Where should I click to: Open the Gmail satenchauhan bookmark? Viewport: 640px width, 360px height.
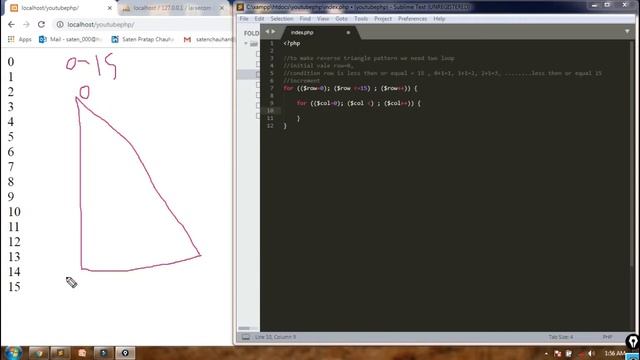(x=208, y=39)
